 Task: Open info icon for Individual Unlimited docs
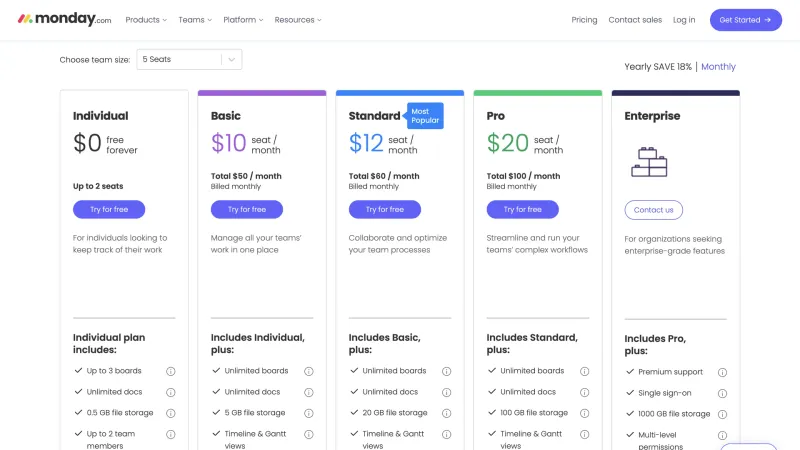pyautogui.click(x=171, y=392)
